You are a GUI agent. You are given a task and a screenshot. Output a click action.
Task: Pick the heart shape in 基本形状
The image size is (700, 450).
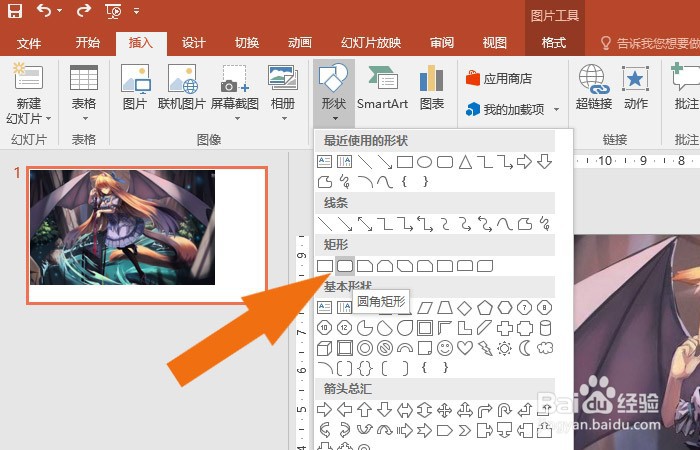tap(465, 348)
